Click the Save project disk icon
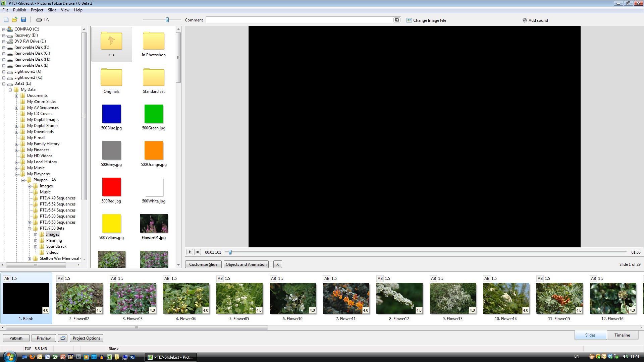 23,20
